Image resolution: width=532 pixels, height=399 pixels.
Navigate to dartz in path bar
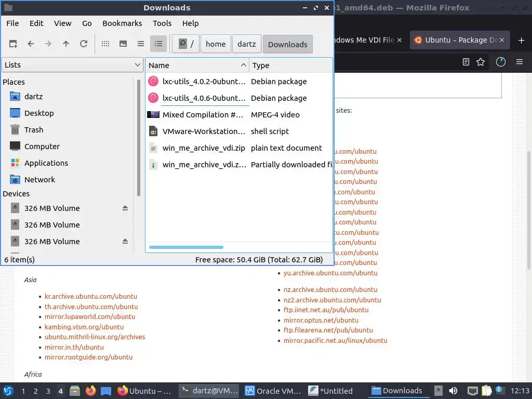point(247,44)
